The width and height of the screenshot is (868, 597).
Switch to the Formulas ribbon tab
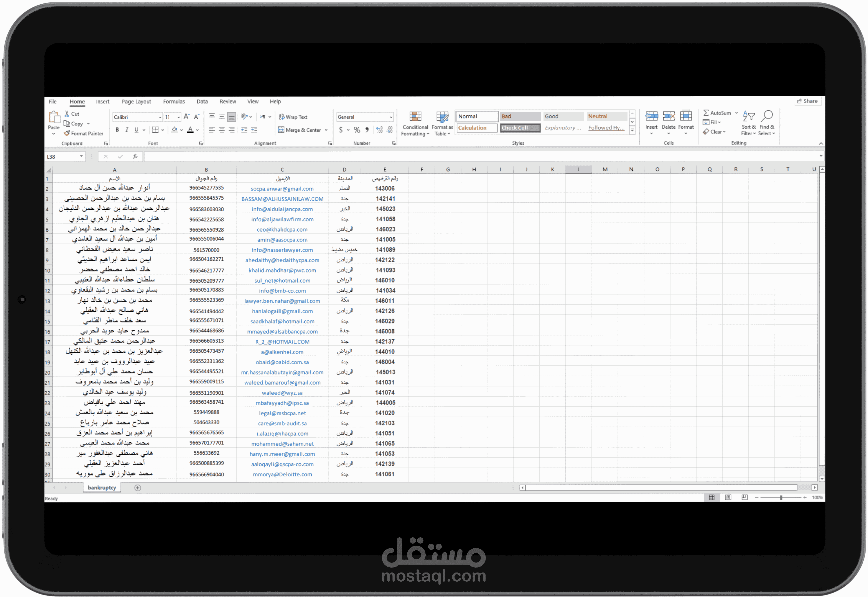174,101
